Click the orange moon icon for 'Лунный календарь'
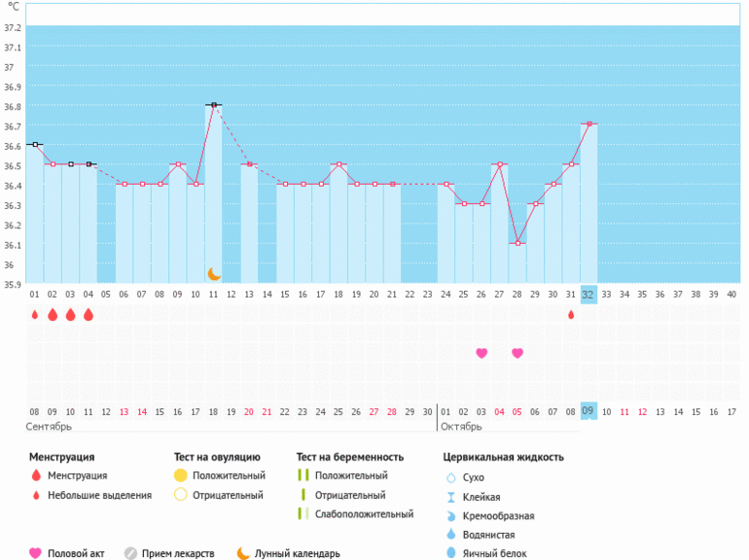This screenshot has width=749, height=560. (x=243, y=553)
